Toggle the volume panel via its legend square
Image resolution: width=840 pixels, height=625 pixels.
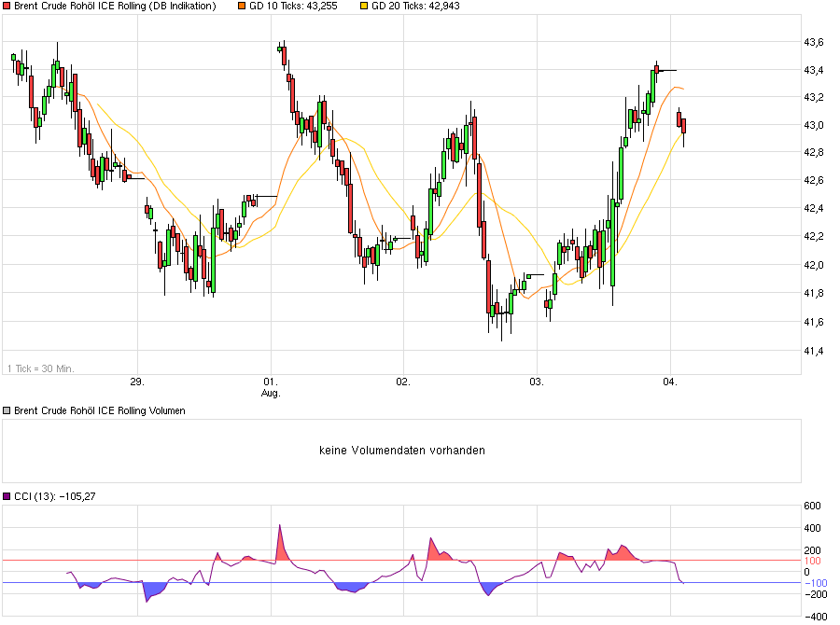click(7, 410)
